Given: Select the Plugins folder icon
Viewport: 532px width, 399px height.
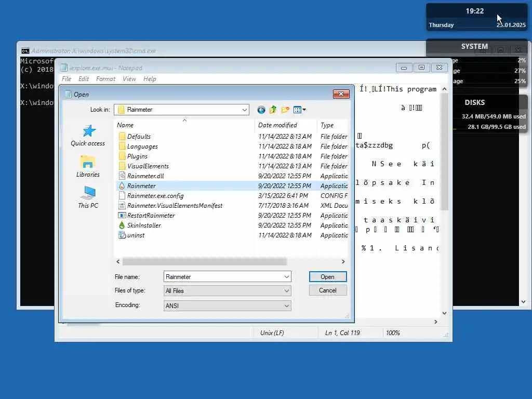Looking at the screenshot, I should coord(122,156).
